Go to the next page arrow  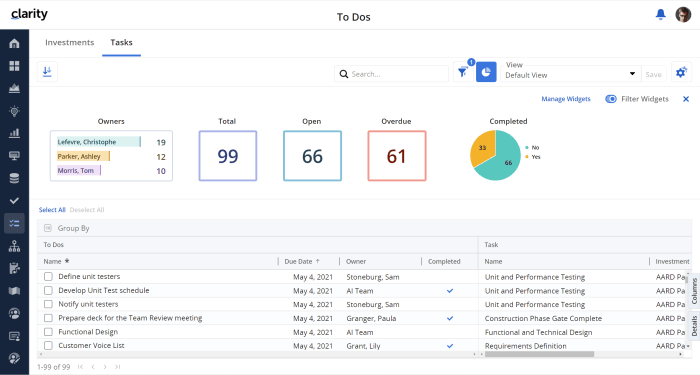coord(105,367)
